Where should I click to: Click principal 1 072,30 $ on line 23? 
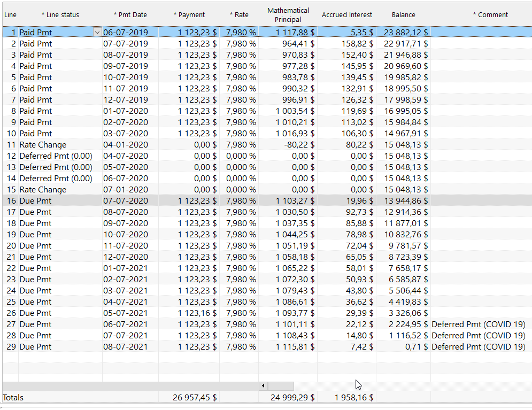pos(295,279)
